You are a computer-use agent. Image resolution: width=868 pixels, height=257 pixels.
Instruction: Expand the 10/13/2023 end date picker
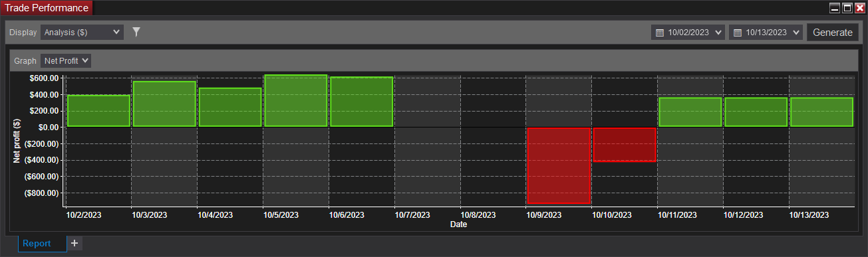pos(797,33)
